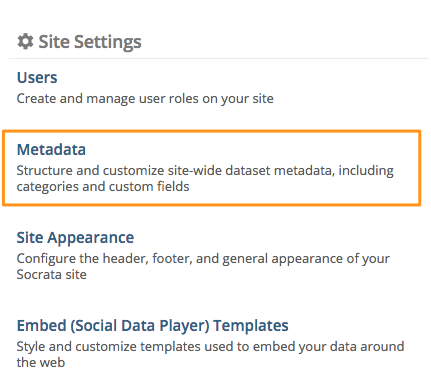
Task: Open the Site Appearance link
Action: [x=75, y=238]
